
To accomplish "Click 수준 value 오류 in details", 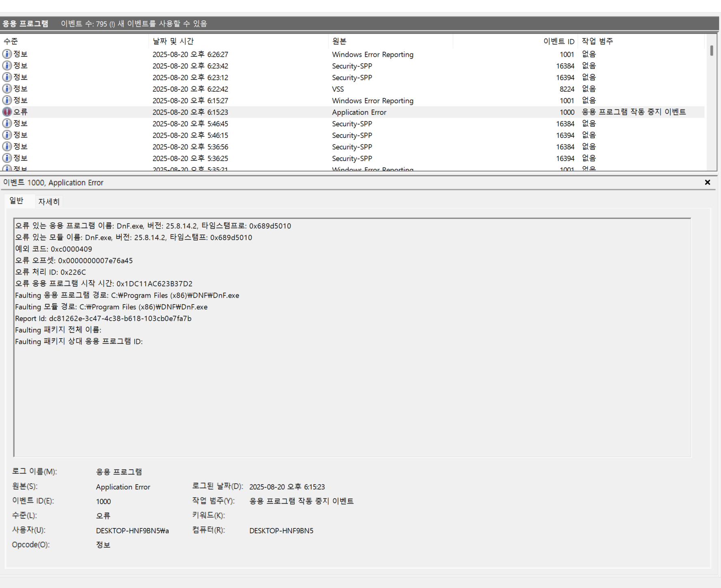I will (x=103, y=516).
